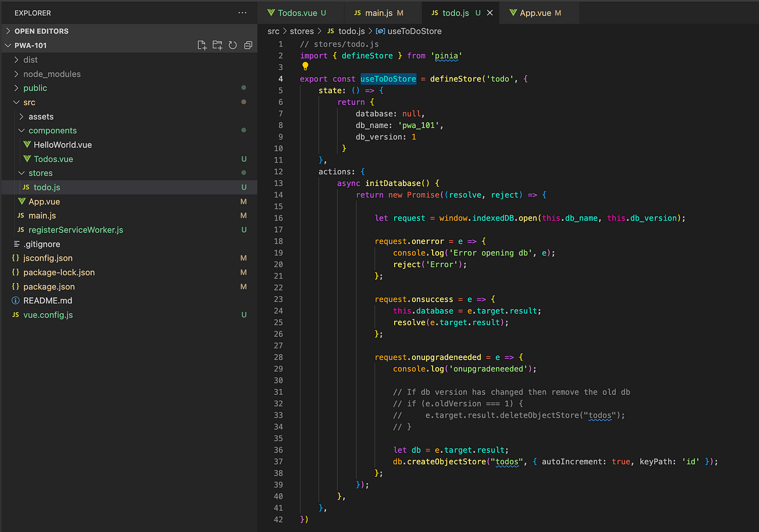Click the info icon beside README.md
759x532 pixels.
(x=16, y=300)
